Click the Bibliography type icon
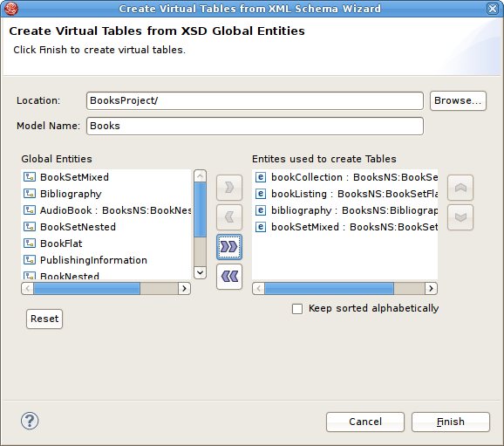 30,194
